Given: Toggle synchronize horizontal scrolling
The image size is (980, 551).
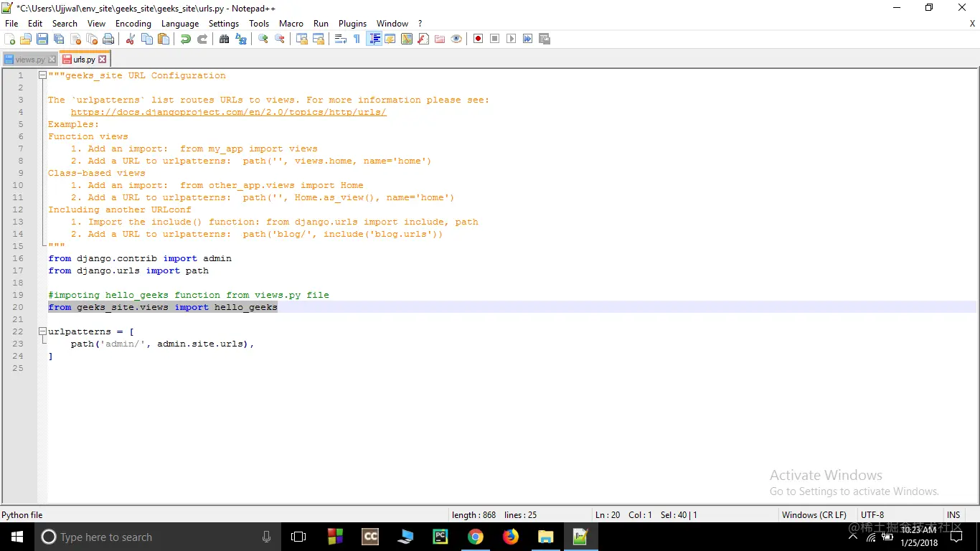Looking at the screenshot, I should (x=319, y=39).
